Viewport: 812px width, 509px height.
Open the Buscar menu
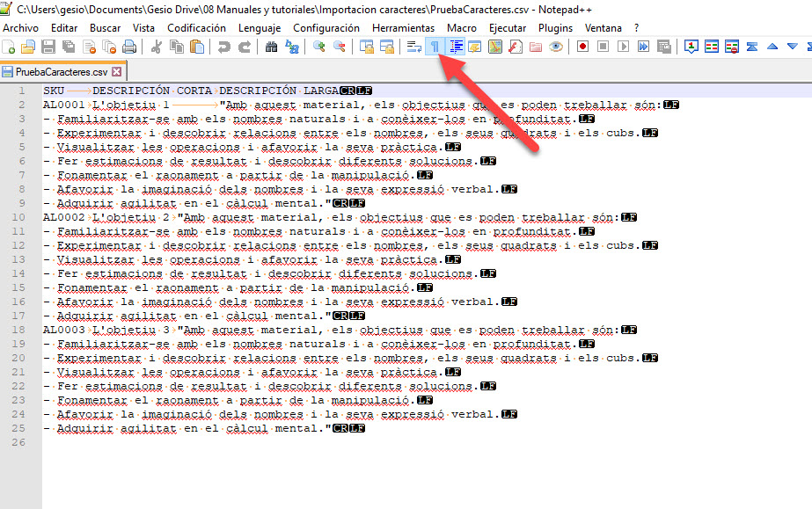click(x=105, y=28)
